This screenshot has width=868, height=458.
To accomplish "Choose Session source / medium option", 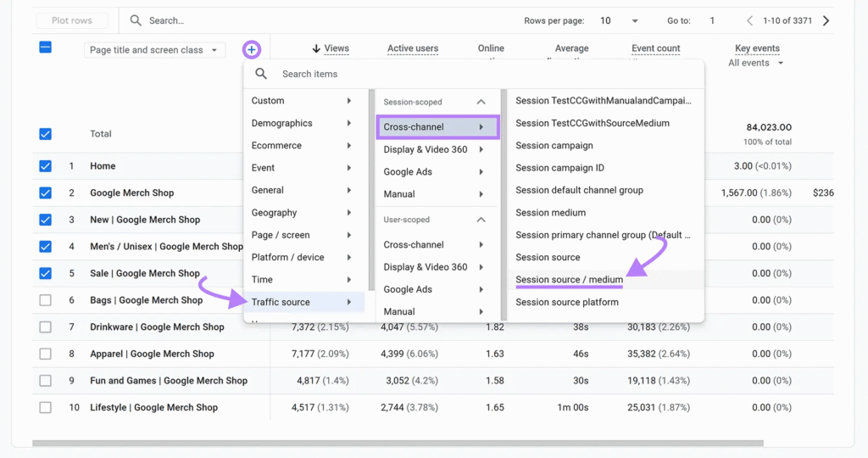I will pyautogui.click(x=569, y=279).
